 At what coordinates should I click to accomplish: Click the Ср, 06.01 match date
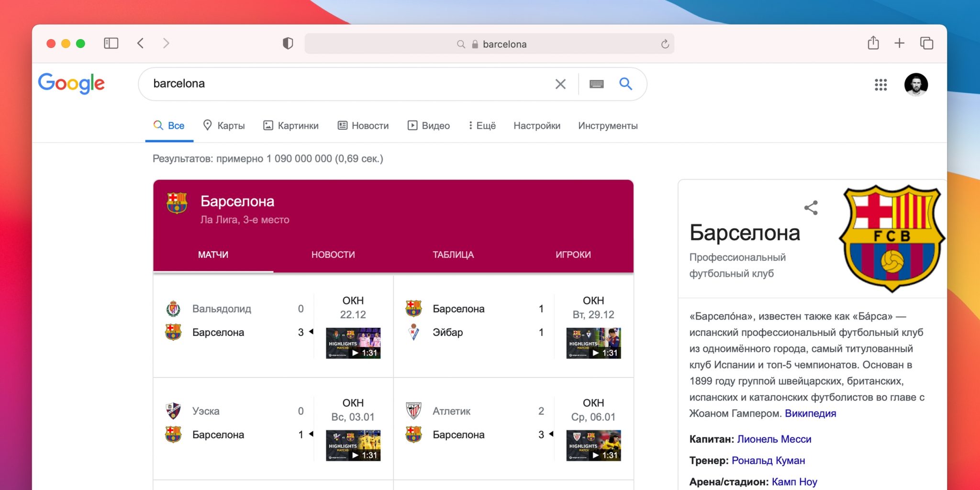[x=593, y=417]
